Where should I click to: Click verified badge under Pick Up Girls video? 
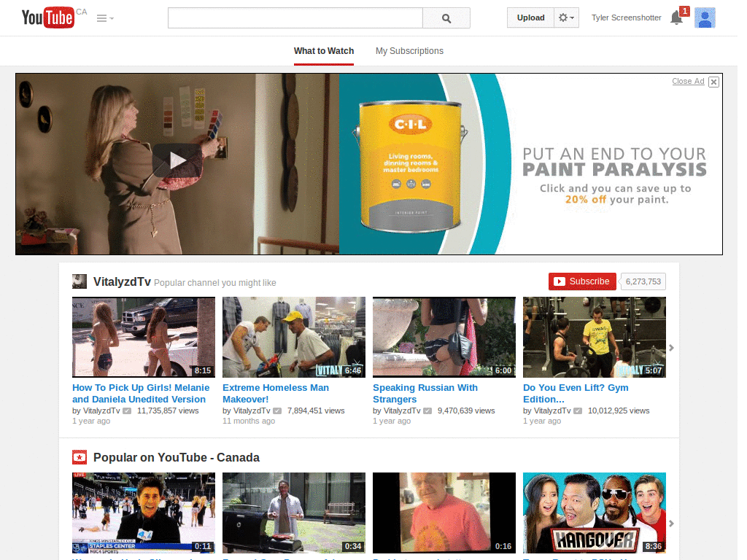[x=127, y=411]
